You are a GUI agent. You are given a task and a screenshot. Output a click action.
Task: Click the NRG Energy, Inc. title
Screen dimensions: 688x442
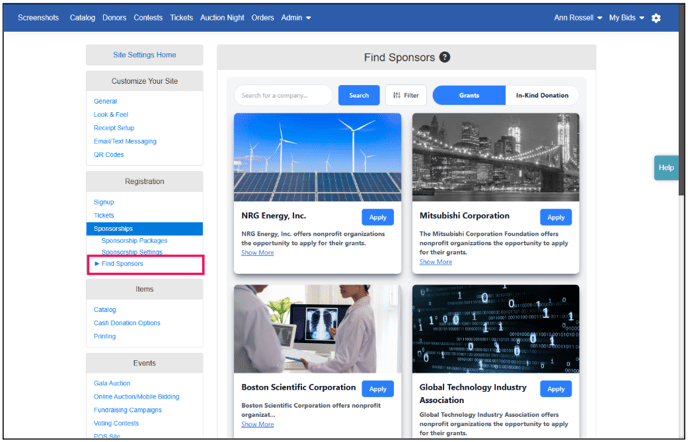point(273,216)
